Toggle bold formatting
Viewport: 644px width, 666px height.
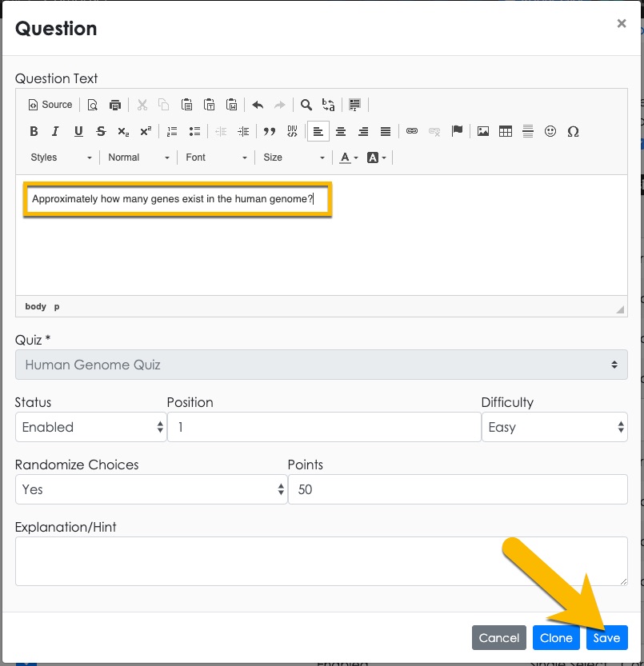34,131
